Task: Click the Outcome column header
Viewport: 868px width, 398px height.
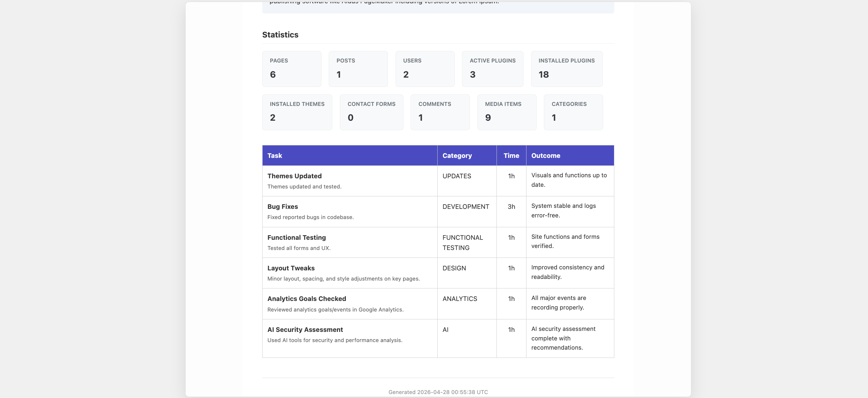Action: (x=546, y=156)
